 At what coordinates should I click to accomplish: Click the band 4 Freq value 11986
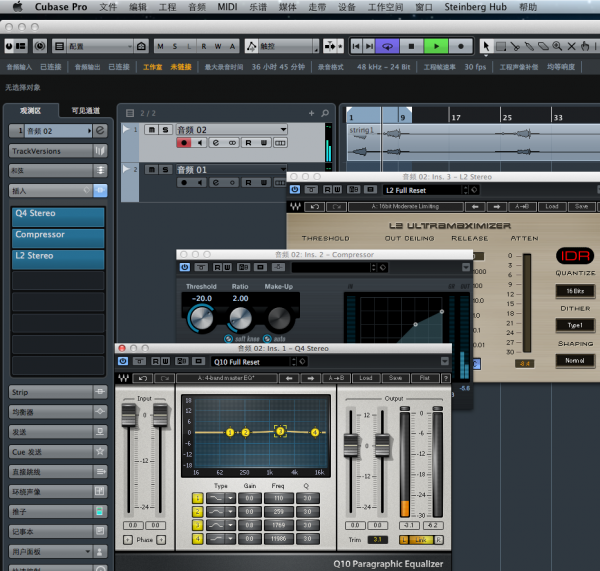[x=279, y=539]
